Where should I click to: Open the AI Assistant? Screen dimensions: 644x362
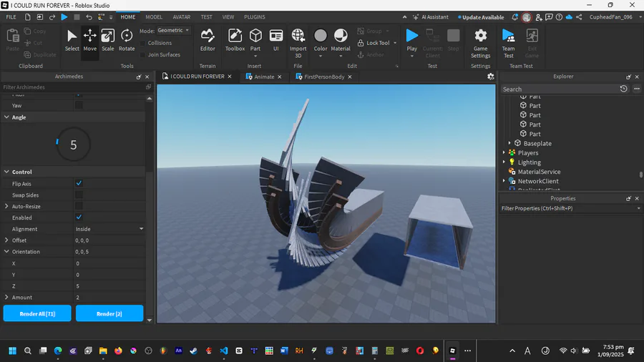(431, 17)
